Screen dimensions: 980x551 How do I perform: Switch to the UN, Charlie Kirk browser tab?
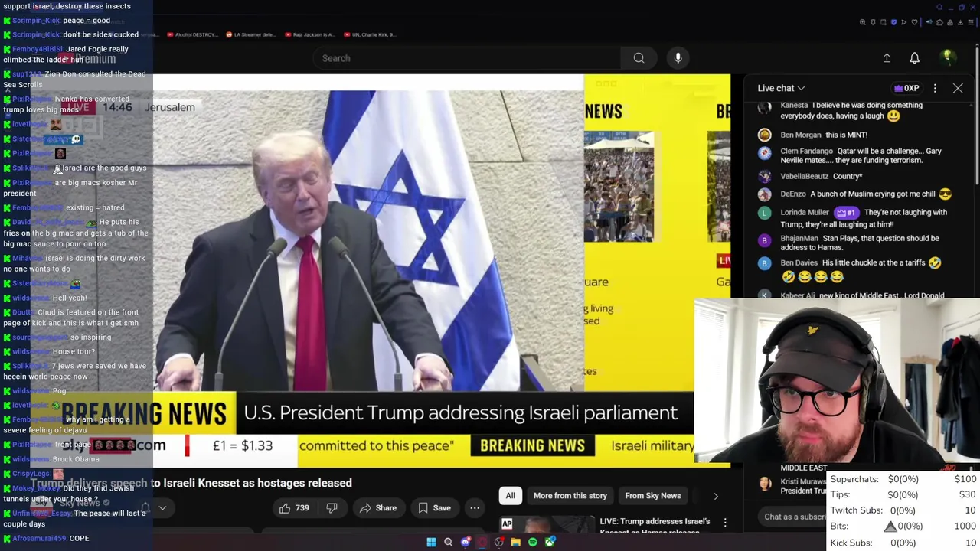pyautogui.click(x=370, y=34)
